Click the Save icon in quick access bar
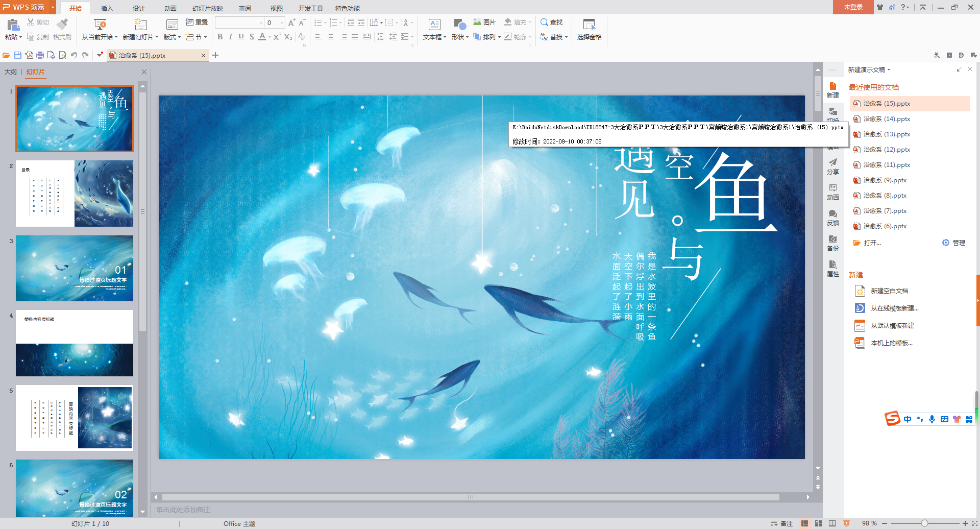This screenshot has width=980, height=529. tap(18, 55)
